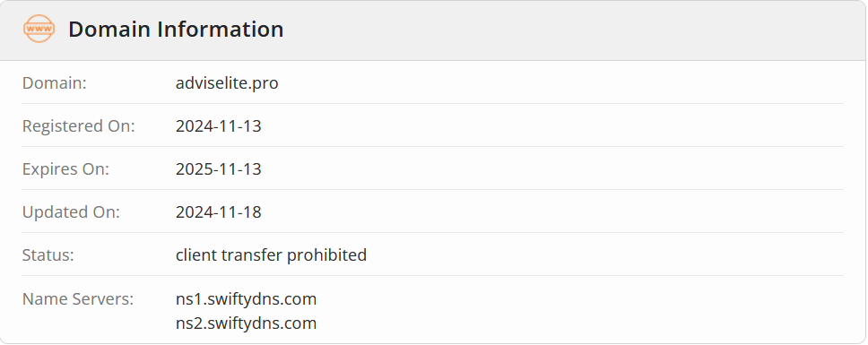Click the Expires On: label
The height and width of the screenshot is (345, 868).
pos(65,169)
